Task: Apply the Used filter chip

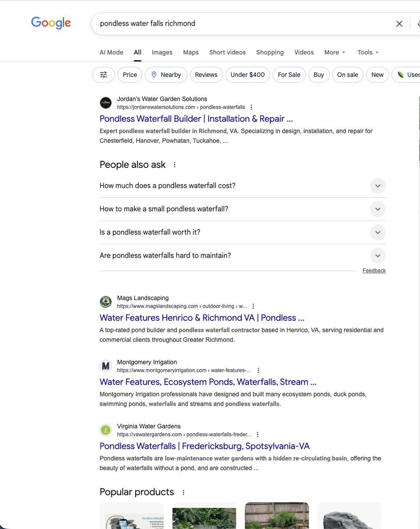Action: (x=407, y=75)
